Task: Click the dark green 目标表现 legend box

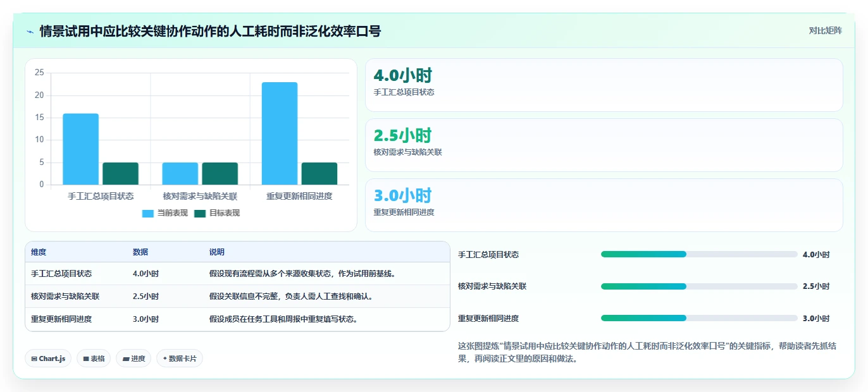Action: pos(200,213)
